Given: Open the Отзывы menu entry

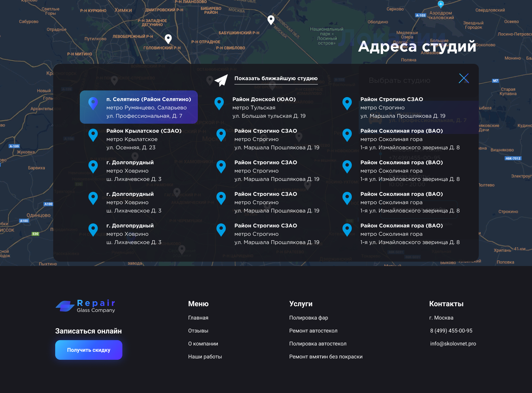Looking at the screenshot, I should tap(198, 330).
